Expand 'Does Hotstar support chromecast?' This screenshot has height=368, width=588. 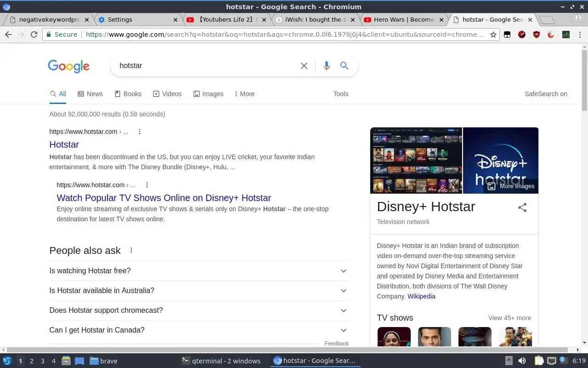click(x=199, y=310)
